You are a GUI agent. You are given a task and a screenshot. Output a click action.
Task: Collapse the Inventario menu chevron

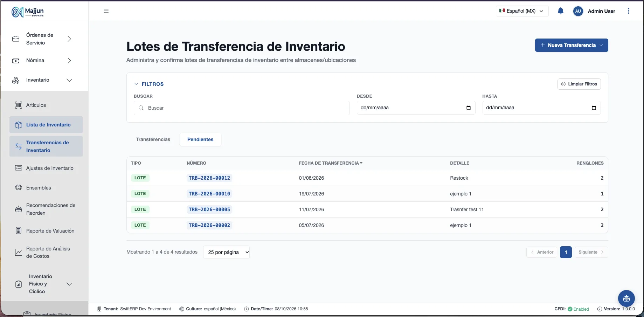(69, 80)
